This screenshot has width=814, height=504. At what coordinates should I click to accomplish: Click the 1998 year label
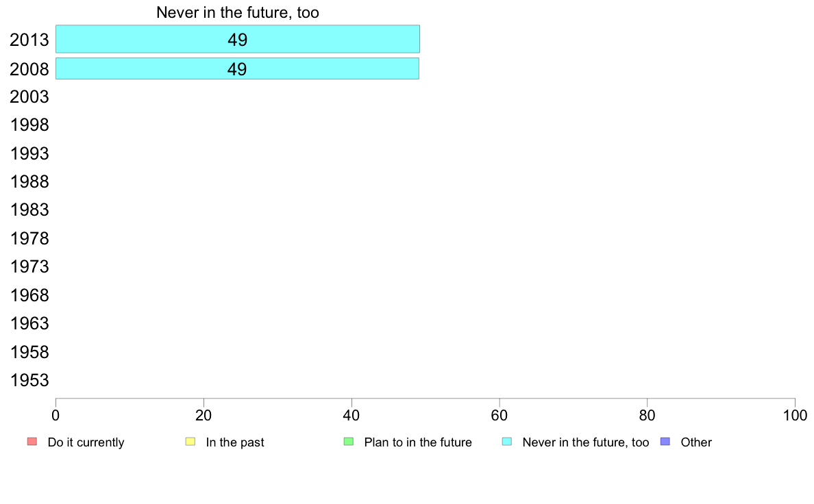(x=29, y=125)
